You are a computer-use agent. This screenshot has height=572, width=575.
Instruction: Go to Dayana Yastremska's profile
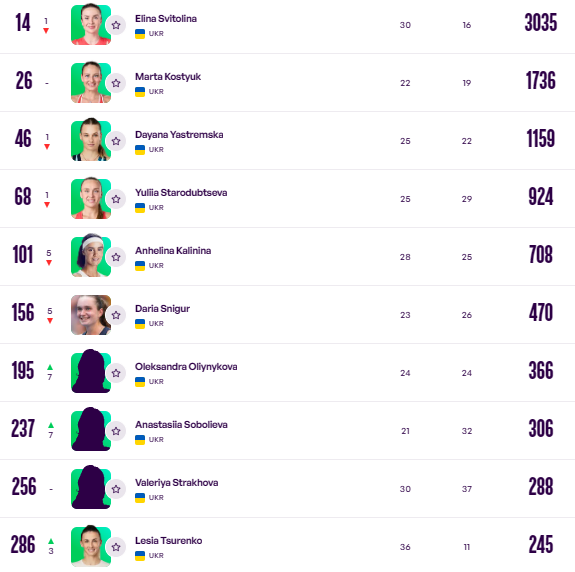[179, 135]
